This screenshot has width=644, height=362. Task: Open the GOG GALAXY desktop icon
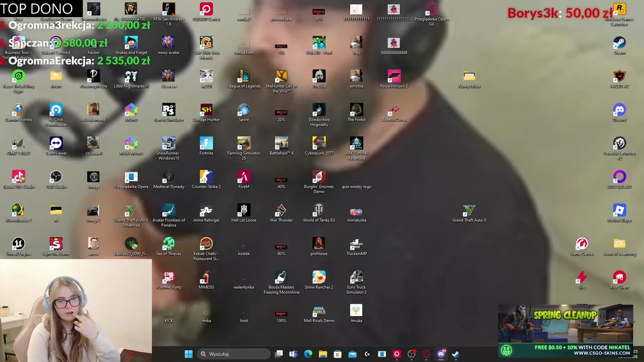tap(619, 177)
